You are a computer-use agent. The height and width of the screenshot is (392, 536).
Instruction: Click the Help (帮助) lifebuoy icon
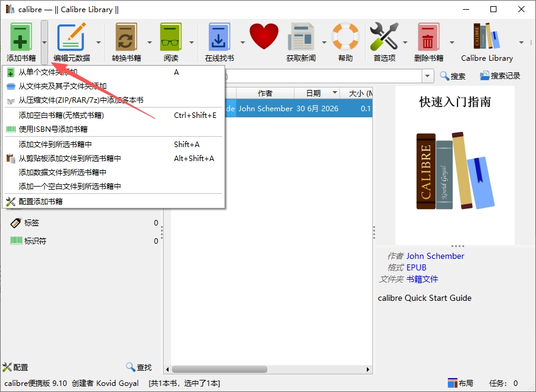pos(345,36)
